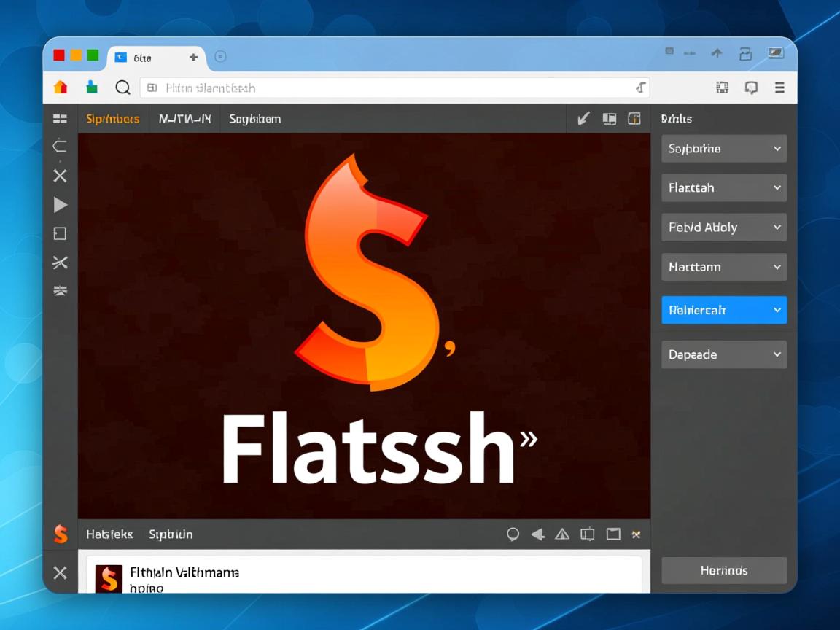Click the warning triangle icon in bottom bar
Viewport: 840px width, 630px height.
pos(562,534)
